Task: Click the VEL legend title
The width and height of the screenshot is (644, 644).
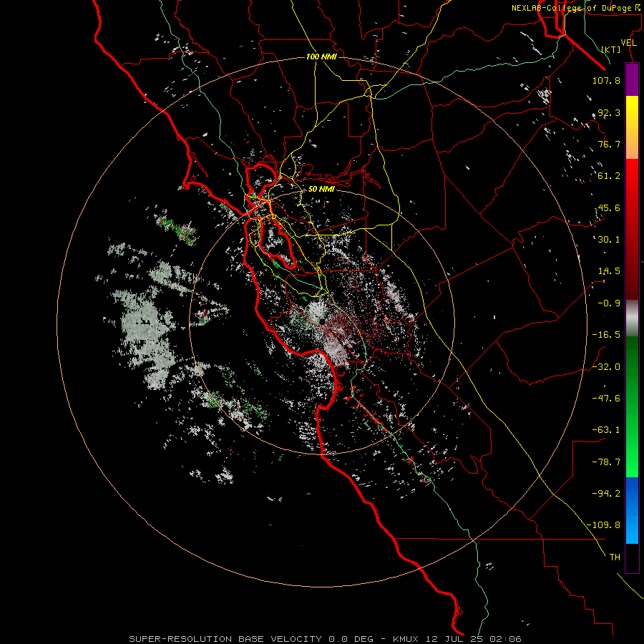Action: pos(629,43)
